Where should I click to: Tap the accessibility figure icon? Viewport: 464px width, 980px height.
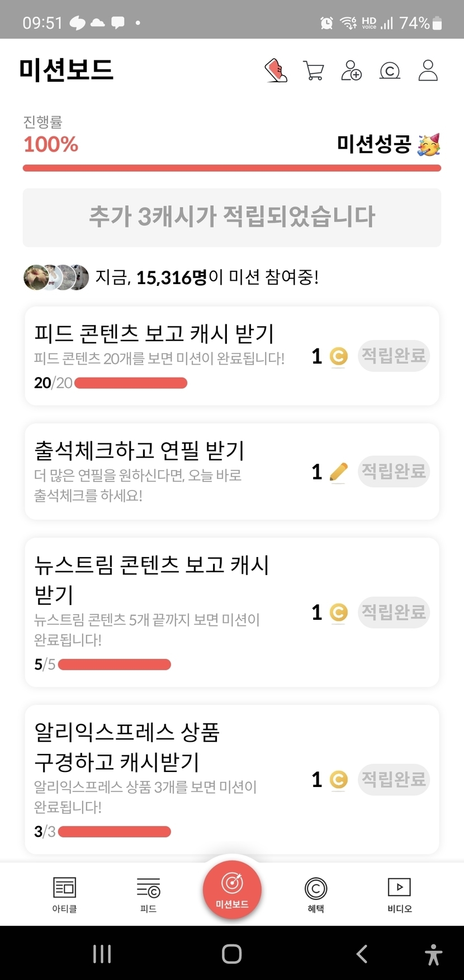pos(433,954)
